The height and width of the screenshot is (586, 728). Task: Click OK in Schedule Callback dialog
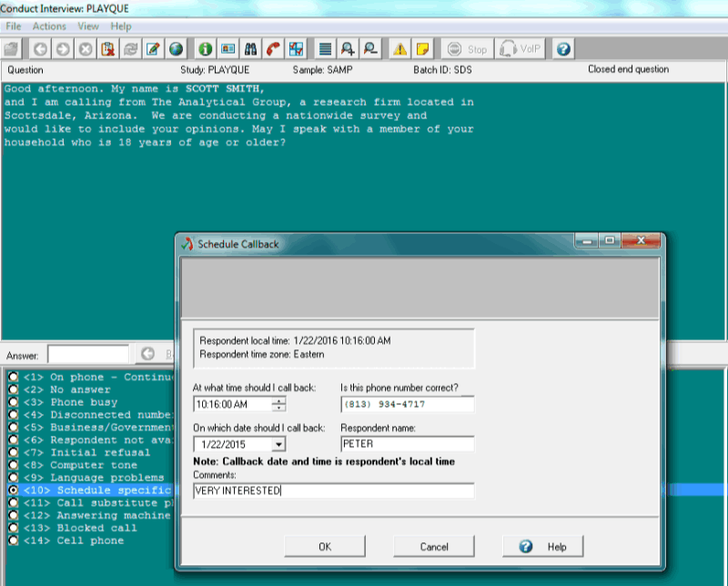(325, 547)
